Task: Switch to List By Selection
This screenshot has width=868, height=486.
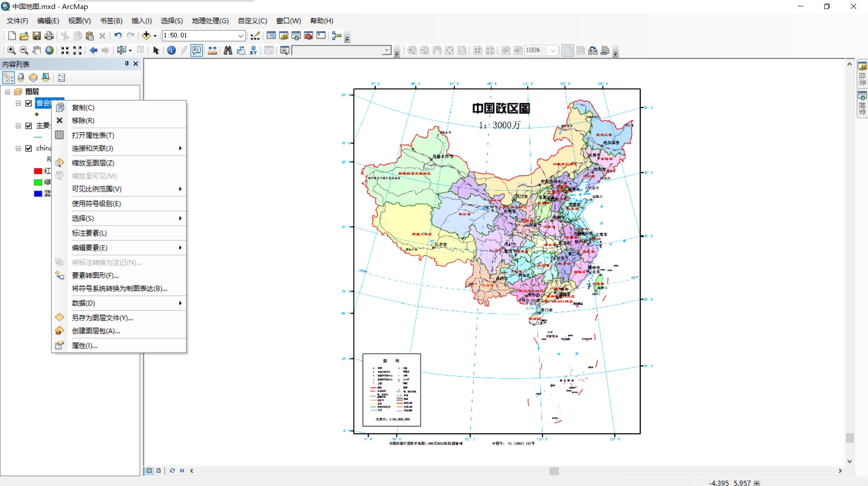Action: [46, 78]
